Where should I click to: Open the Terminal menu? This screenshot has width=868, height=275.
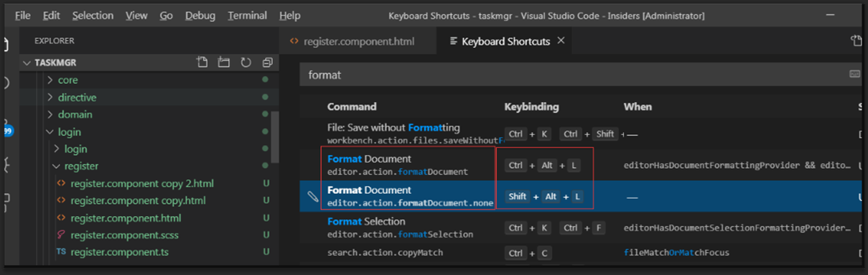248,15
